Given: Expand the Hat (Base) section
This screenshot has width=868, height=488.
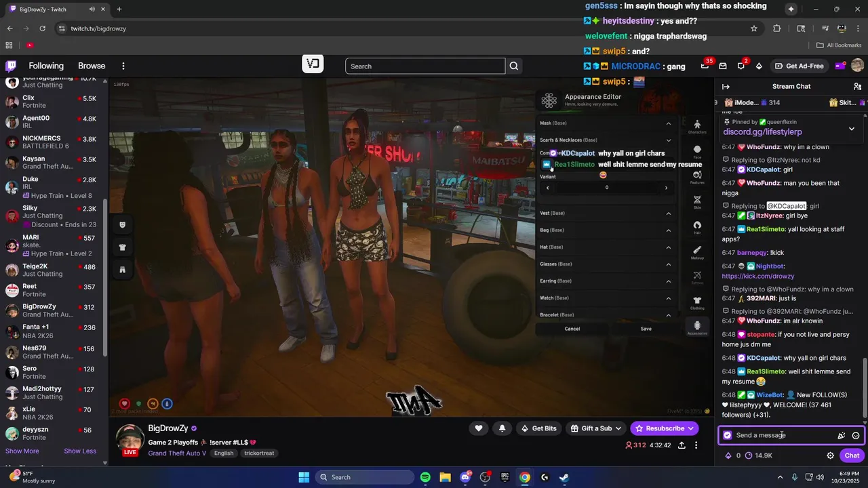Looking at the screenshot, I should 605,247.
